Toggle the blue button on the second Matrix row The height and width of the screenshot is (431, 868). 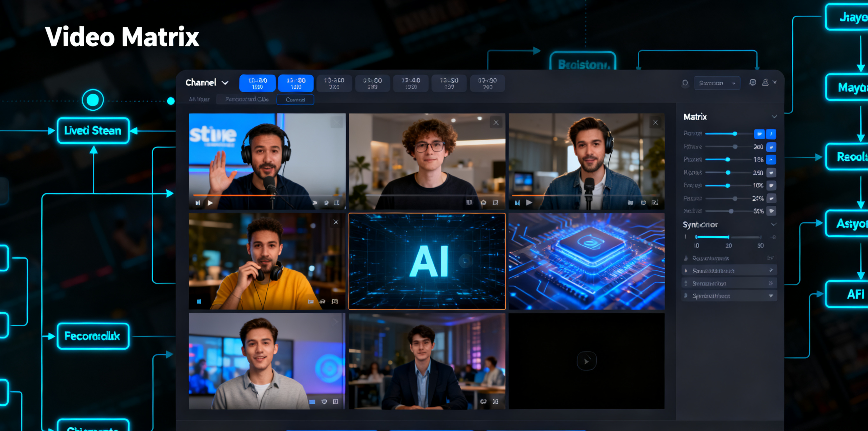tap(771, 147)
